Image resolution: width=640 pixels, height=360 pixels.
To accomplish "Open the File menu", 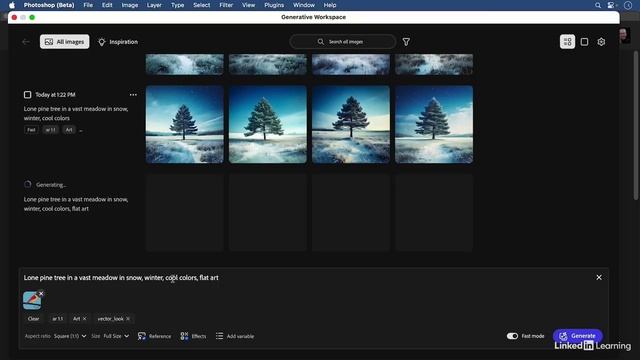I will [88, 5].
